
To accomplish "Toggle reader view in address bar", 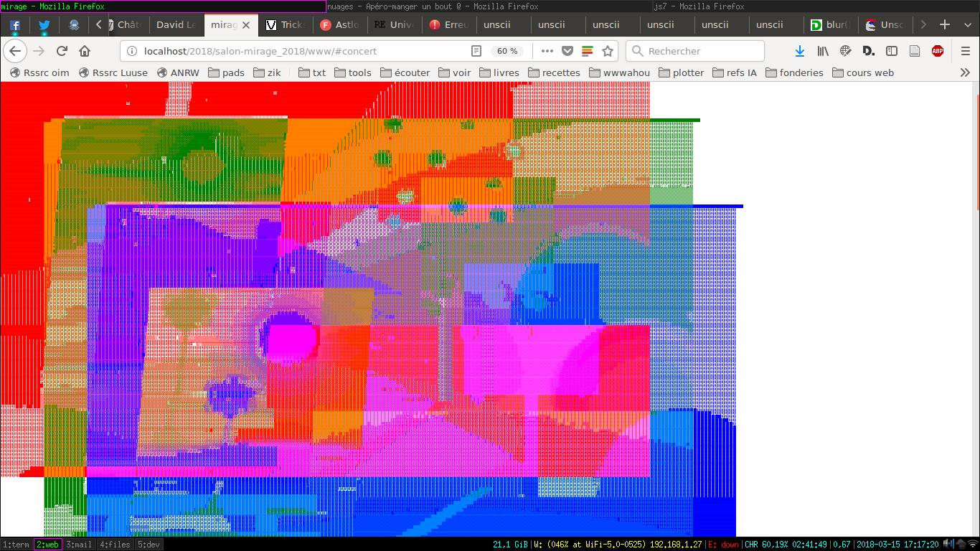I will tap(476, 51).
